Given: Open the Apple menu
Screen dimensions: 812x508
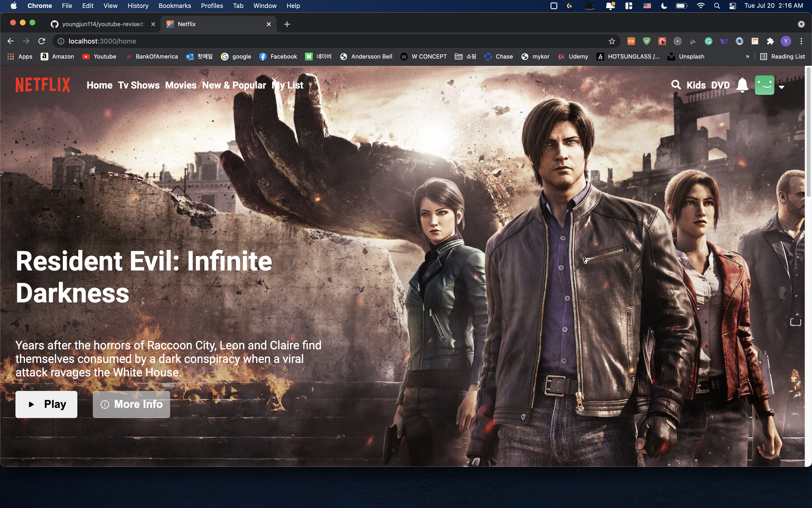Looking at the screenshot, I should 14,6.
